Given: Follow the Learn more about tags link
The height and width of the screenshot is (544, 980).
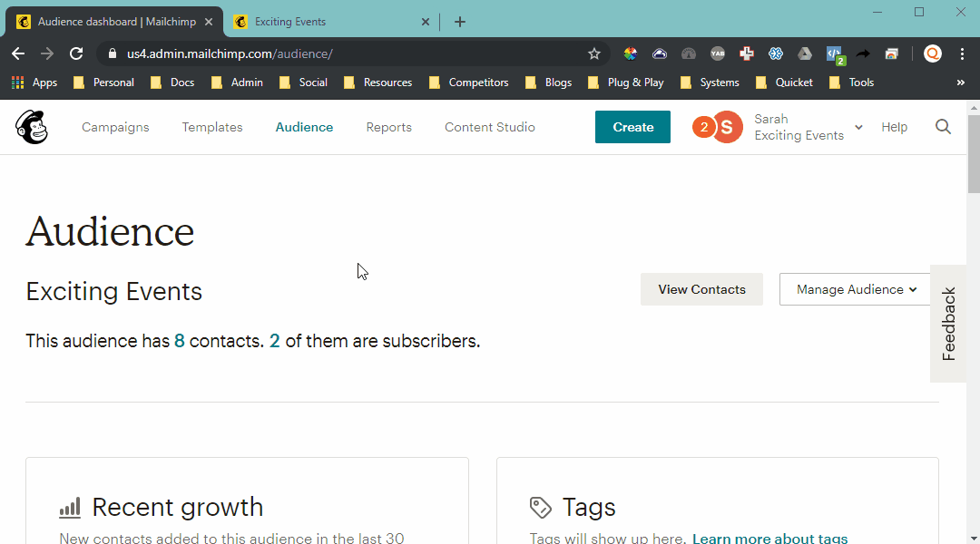Looking at the screenshot, I should 770,539.
